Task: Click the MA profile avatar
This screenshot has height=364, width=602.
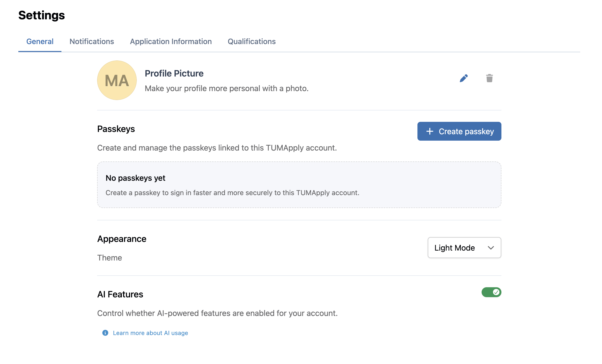Action: point(117,80)
